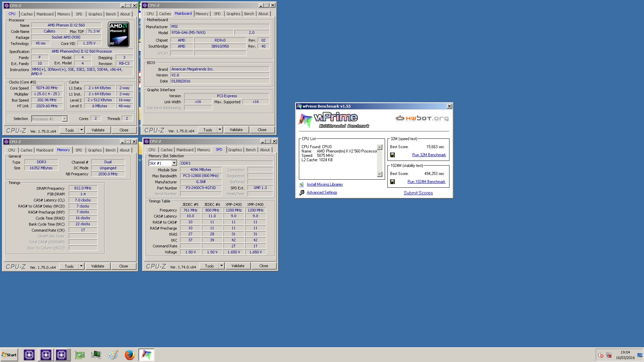Image resolution: width=644 pixels, height=362 pixels.
Task: Select Mainboard tab in SPD window
Action: point(185,150)
